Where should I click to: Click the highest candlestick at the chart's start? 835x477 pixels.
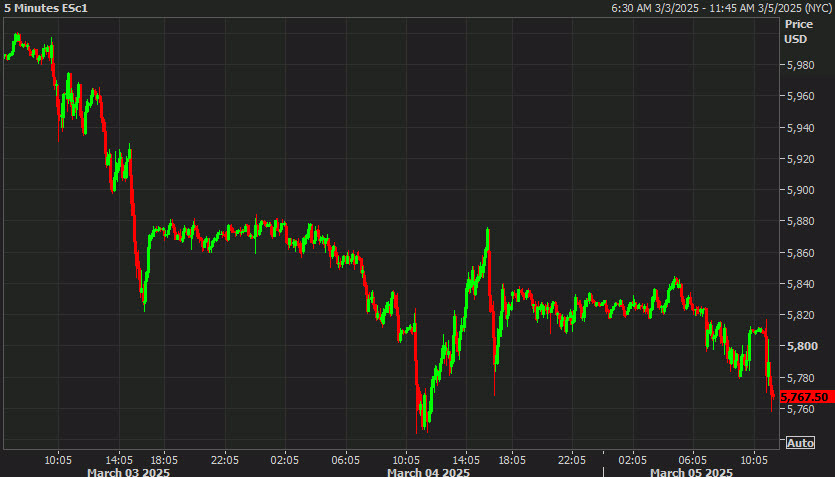[17, 40]
